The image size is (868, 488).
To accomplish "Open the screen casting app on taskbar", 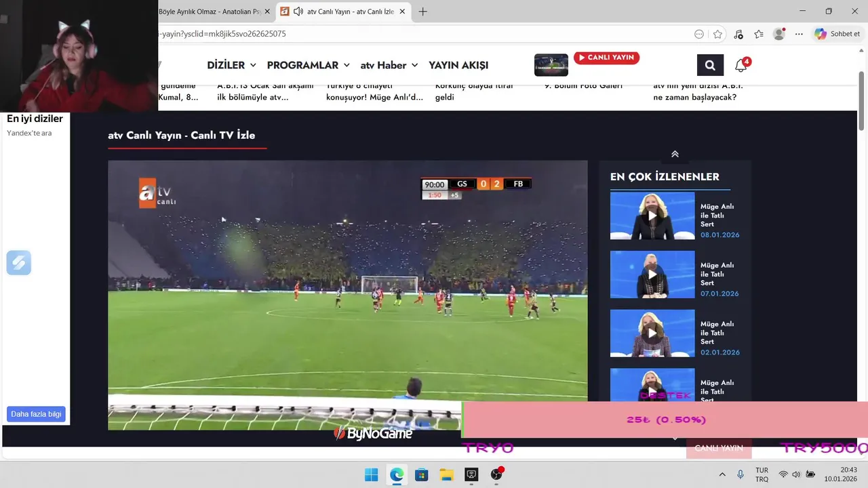I will click(471, 474).
